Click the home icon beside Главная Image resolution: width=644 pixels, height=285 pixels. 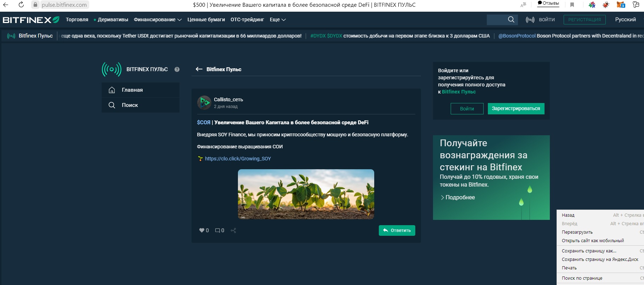(x=112, y=90)
